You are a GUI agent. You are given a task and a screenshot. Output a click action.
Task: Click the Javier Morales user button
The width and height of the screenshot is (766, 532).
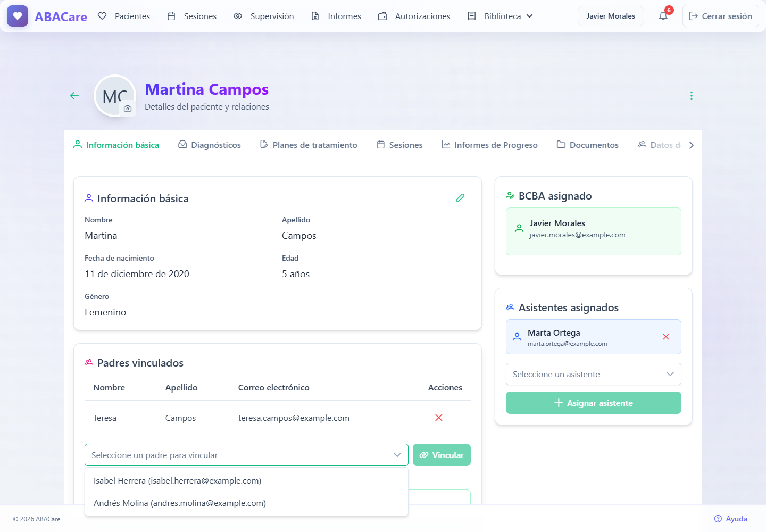(x=611, y=16)
